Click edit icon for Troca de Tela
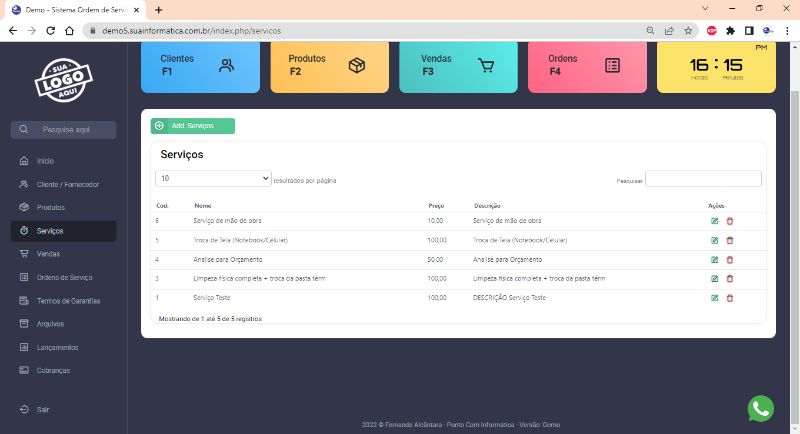Viewport: 800px width, 434px height. tap(714, 240)
